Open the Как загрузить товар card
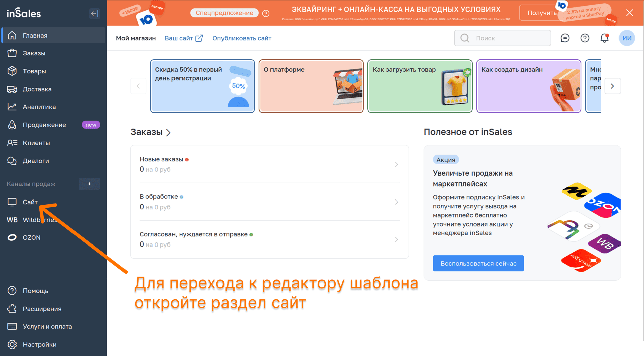Screen dimensions: 644x356 tap(419, 86)
